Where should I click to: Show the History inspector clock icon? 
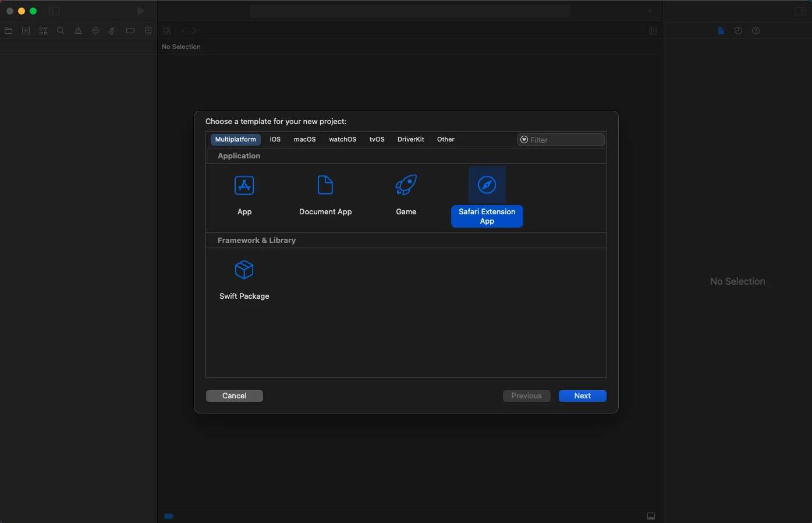point(739,31)
